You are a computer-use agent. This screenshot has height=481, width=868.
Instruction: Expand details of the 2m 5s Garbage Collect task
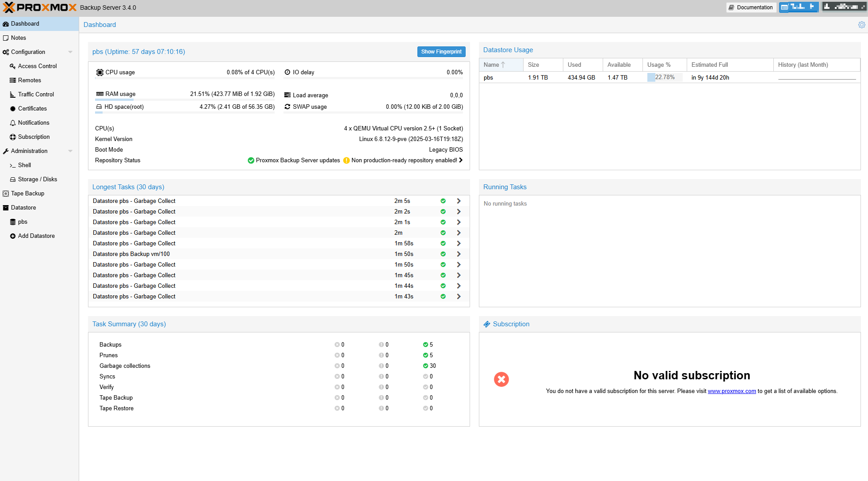459,201
